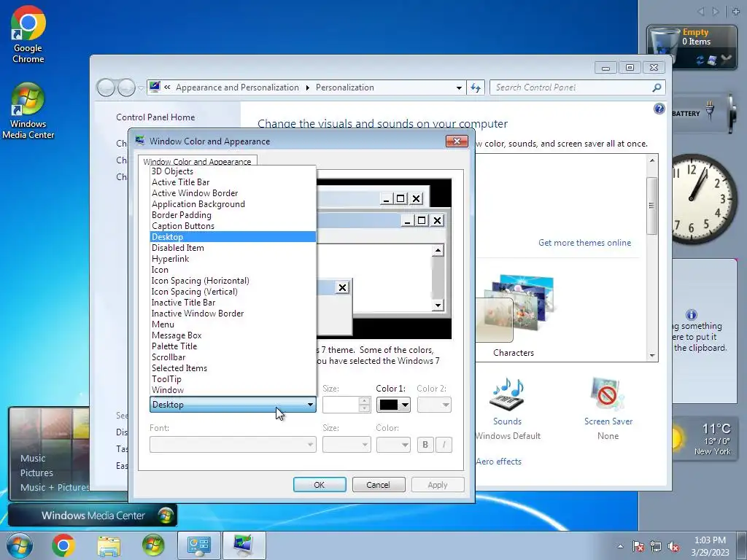Click the Start button

click(20, 545)
